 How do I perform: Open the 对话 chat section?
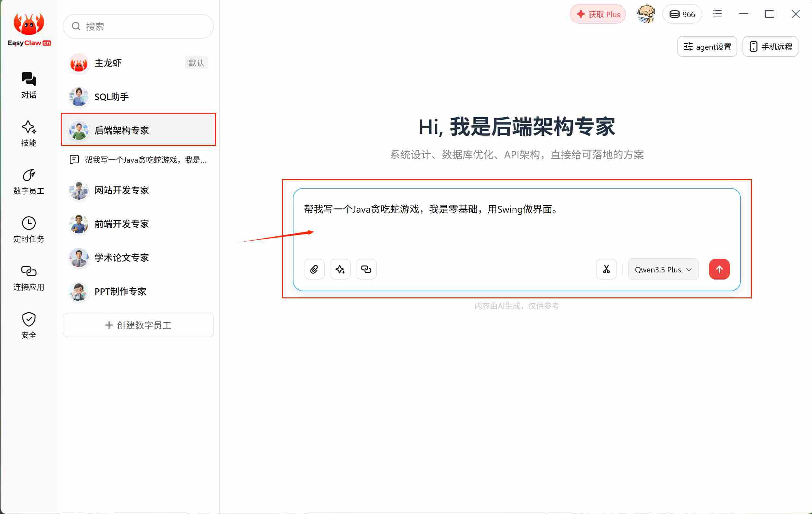click(29, 85)
